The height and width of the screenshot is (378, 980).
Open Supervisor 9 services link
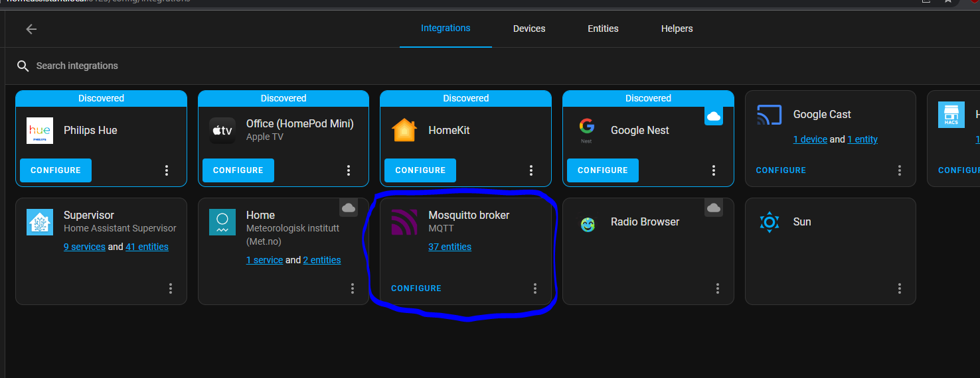(x=84, y=247)
